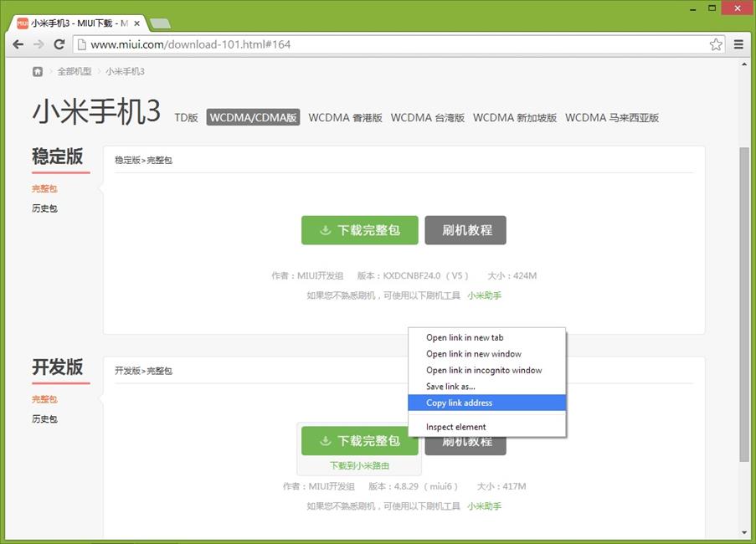756x544 pixels.
Task: Select 历史包 under 开发版 sidebar
Action: coord(44,418)
